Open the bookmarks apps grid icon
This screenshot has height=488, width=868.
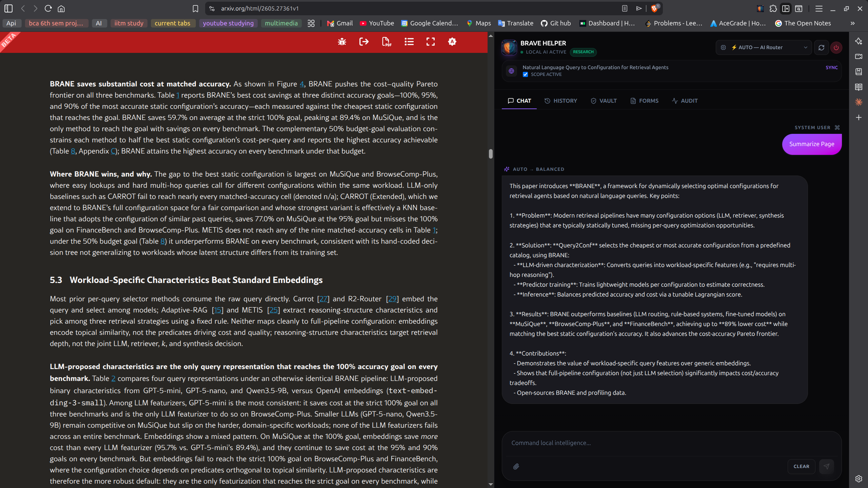click(x=311, y=23)
